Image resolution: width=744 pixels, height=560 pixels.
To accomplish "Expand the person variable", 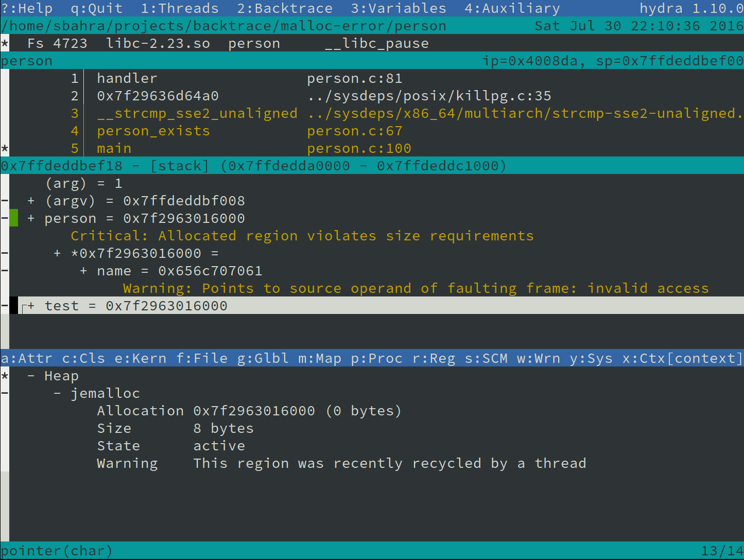I will (31, 218).
